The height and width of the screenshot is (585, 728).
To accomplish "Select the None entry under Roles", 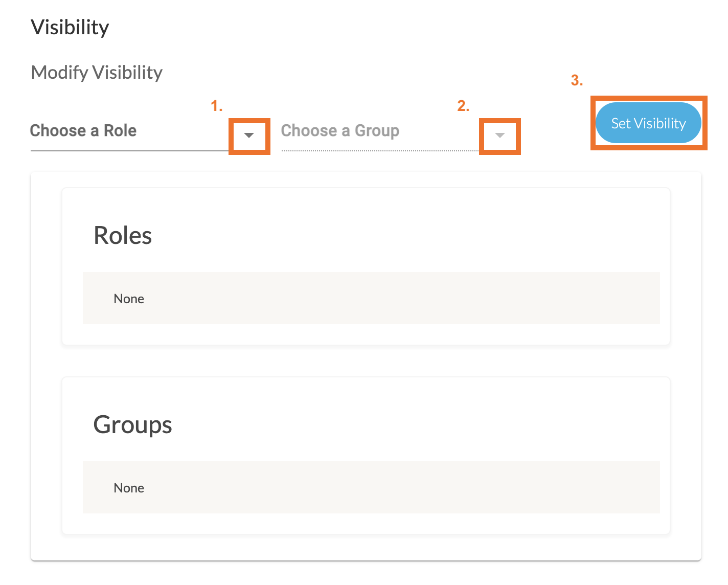I will (x=129, y=299).
